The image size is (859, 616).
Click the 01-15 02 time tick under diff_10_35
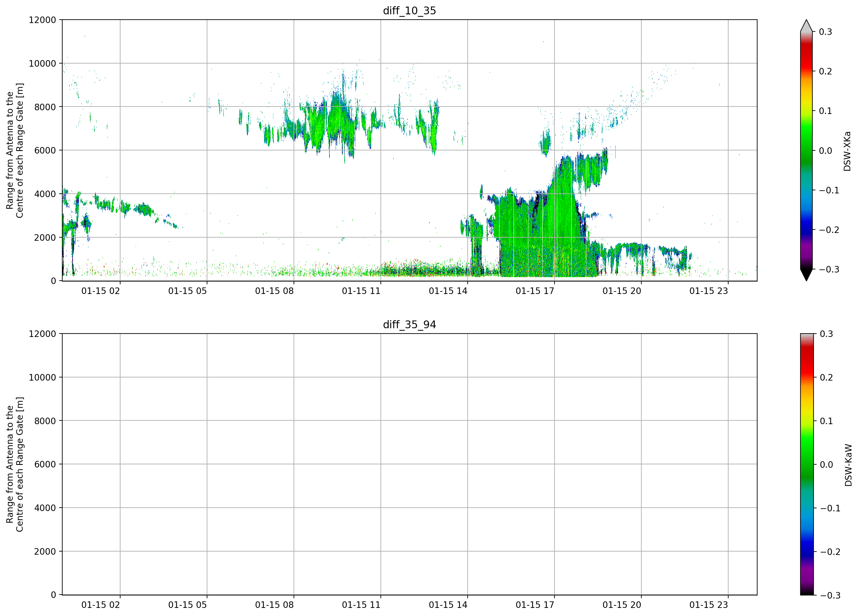[101, 291]
